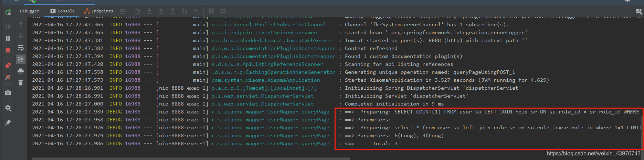
Task: Rerun the application with the green arrow
Action: pyautogui.click(x=8, y=12)
